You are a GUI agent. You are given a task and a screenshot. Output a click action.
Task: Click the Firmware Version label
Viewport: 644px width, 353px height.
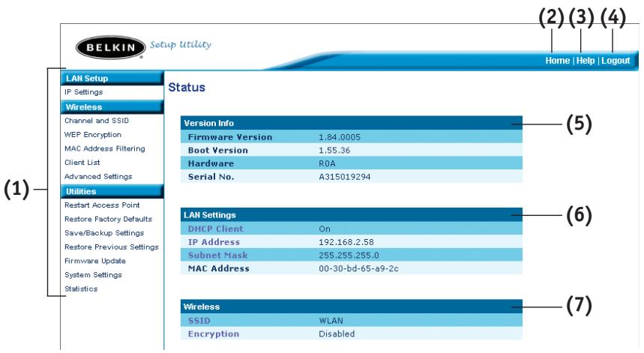click(x=230, y=137)
